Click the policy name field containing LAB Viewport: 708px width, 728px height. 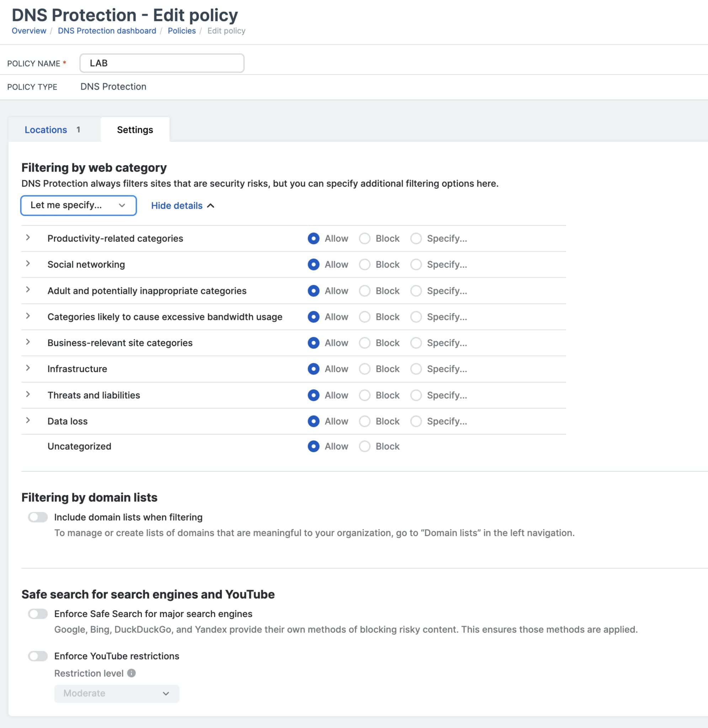[x=162, y=63]
